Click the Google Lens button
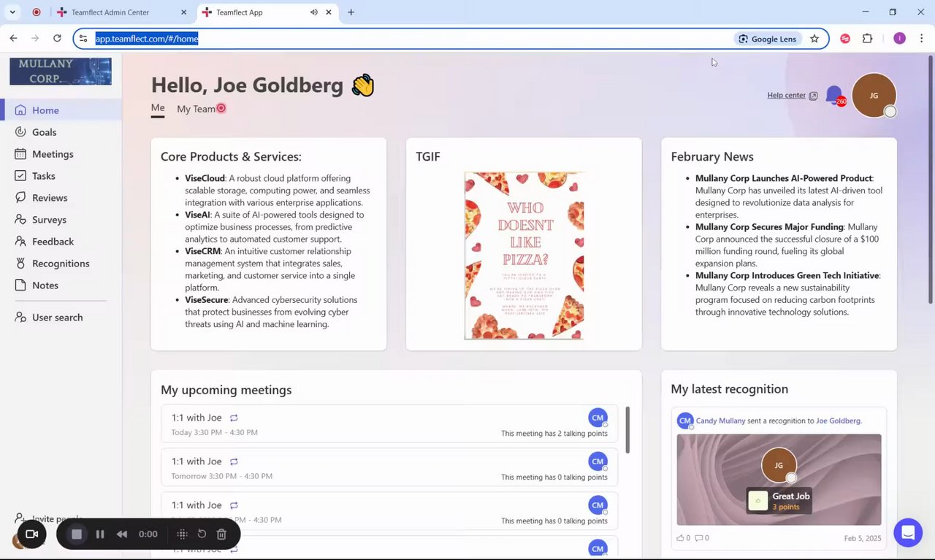 (767, 39)
